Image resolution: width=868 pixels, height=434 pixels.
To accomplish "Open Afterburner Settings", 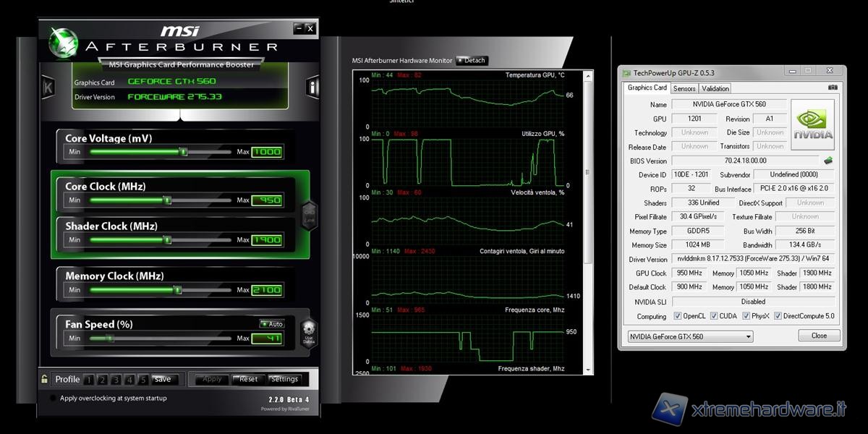I will click(x=284, y=379).
